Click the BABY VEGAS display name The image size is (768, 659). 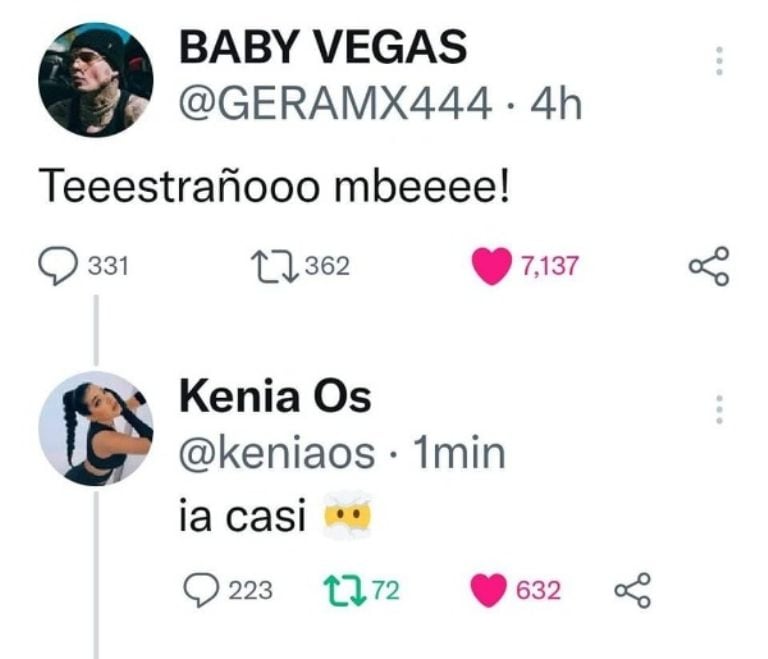(x=322, y=48)
